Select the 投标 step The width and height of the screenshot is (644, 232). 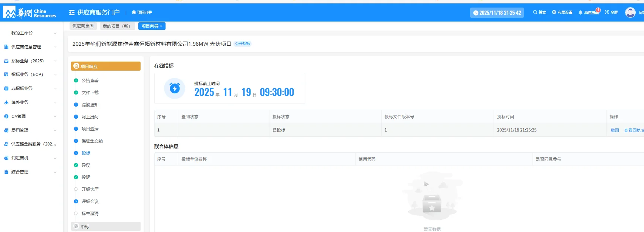pos(86,153)
